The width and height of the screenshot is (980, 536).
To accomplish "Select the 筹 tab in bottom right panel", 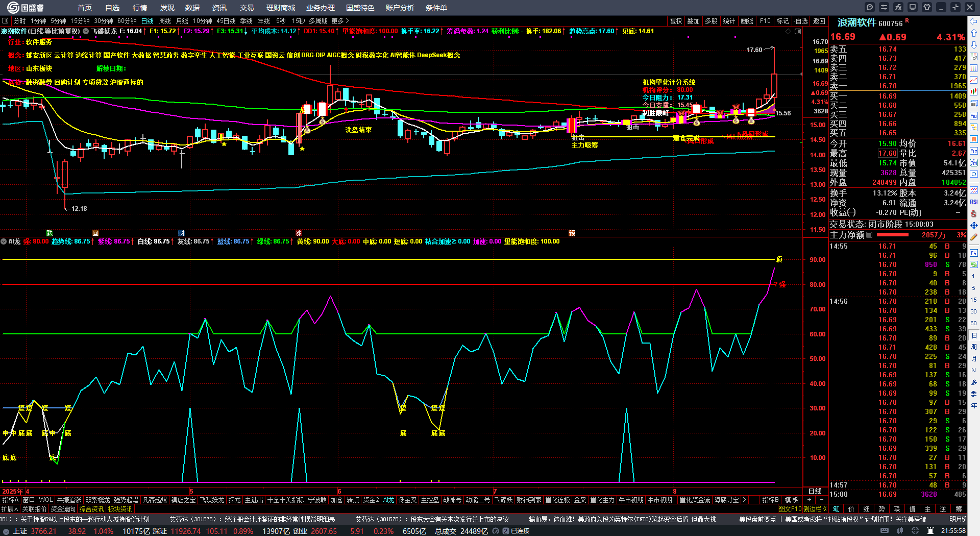I will (x=959, y=509).
